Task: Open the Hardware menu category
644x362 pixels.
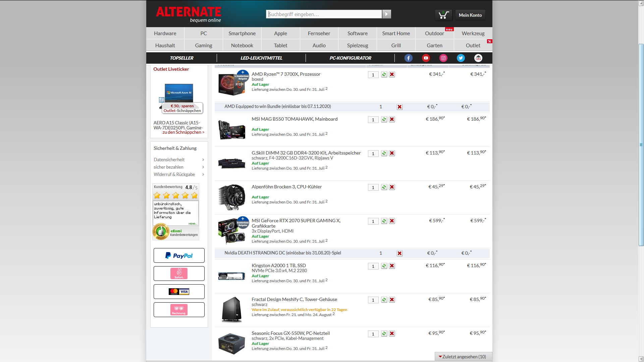Action: (x=165, y=33)
